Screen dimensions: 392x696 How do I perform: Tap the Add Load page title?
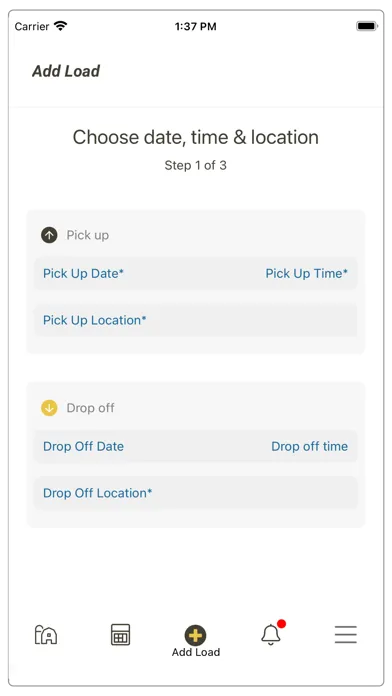point(66,71)
